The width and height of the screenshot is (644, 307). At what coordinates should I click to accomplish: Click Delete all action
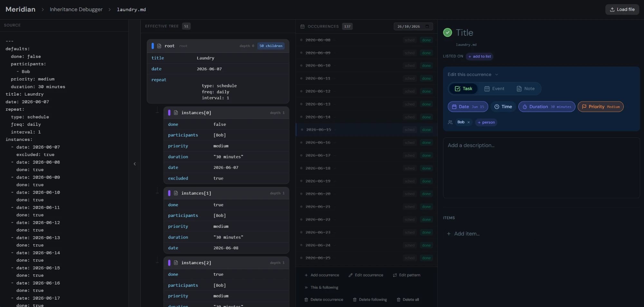408,300
